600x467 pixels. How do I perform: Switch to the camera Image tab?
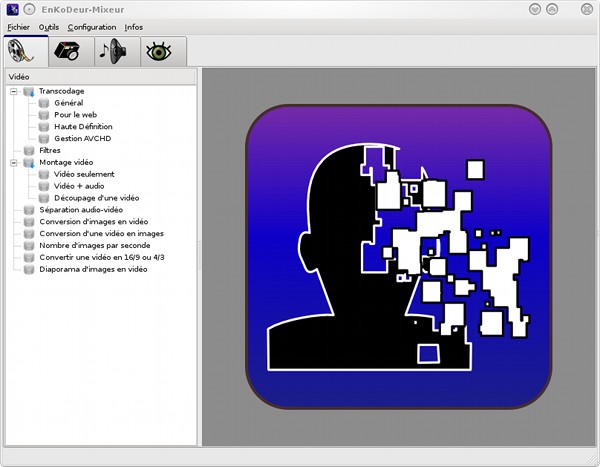[x=71, y=51]
